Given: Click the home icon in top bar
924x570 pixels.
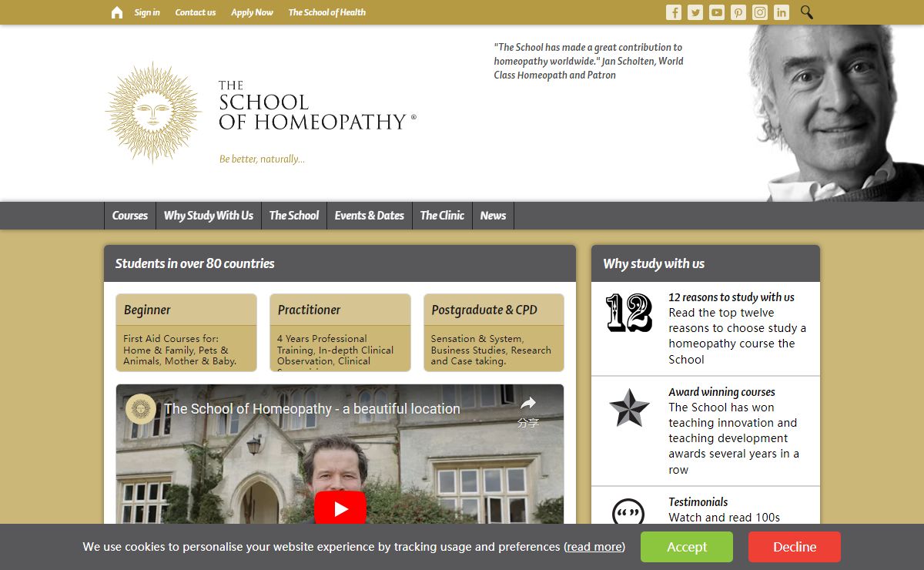Looking at the screenshot, I should [117, 12].
